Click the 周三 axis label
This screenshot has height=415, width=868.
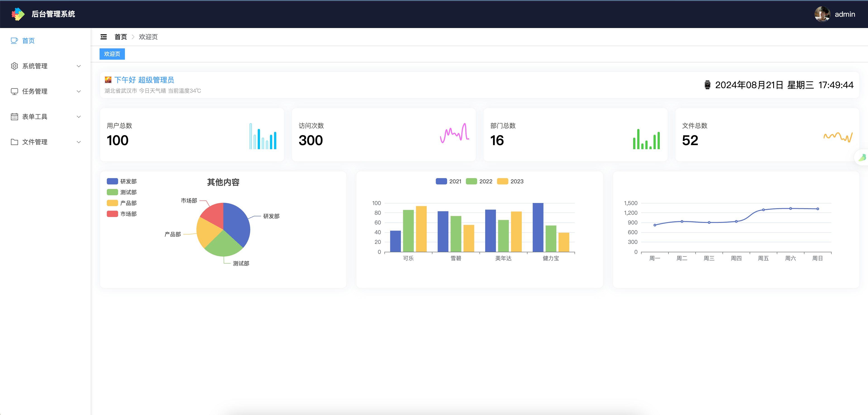point(709,259)
